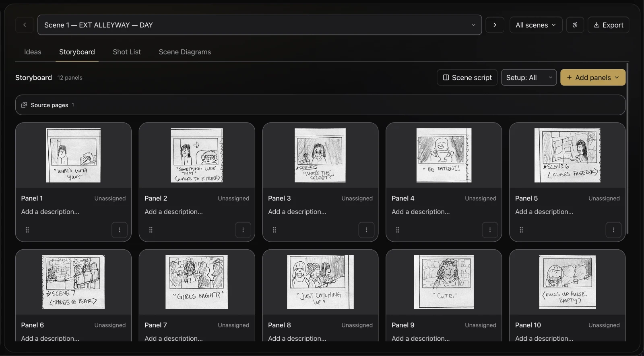Screen dimensions: 644x356
Task: Open Panel 2 more options menu
Action: 243,230
